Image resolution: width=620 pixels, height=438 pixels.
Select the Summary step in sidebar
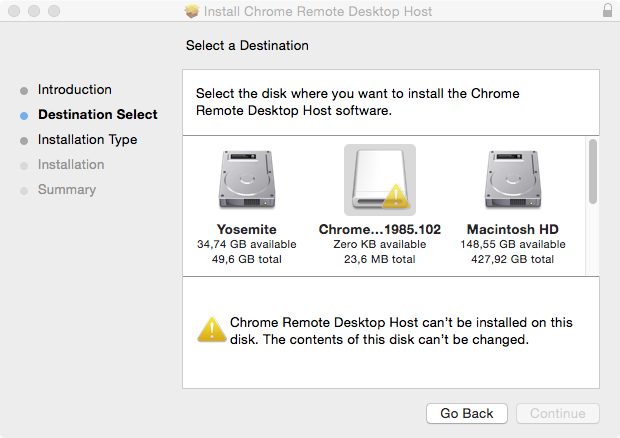coord(67,190)
